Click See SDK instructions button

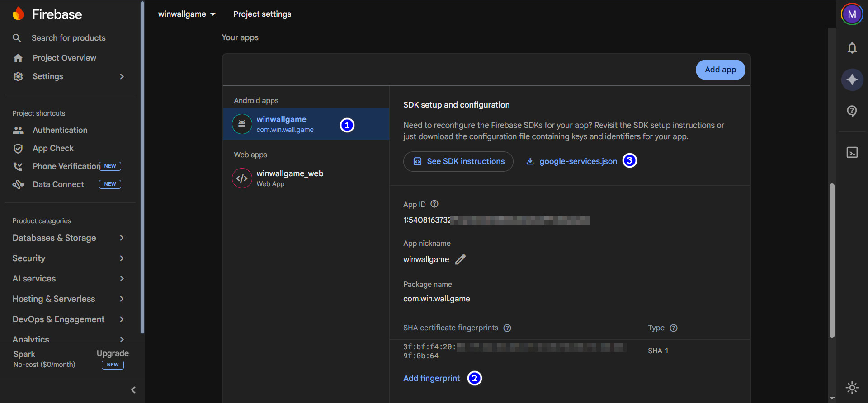pos(458,161)
